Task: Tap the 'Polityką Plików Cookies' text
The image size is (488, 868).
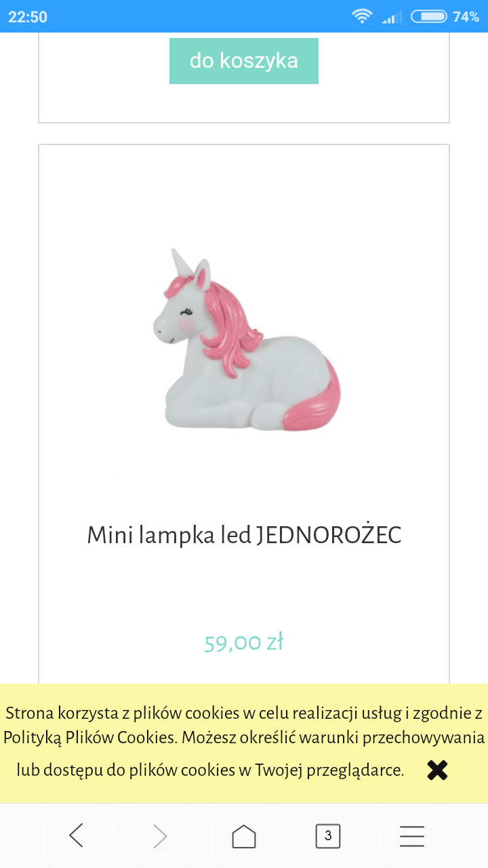Action: (x=91, y=738)
